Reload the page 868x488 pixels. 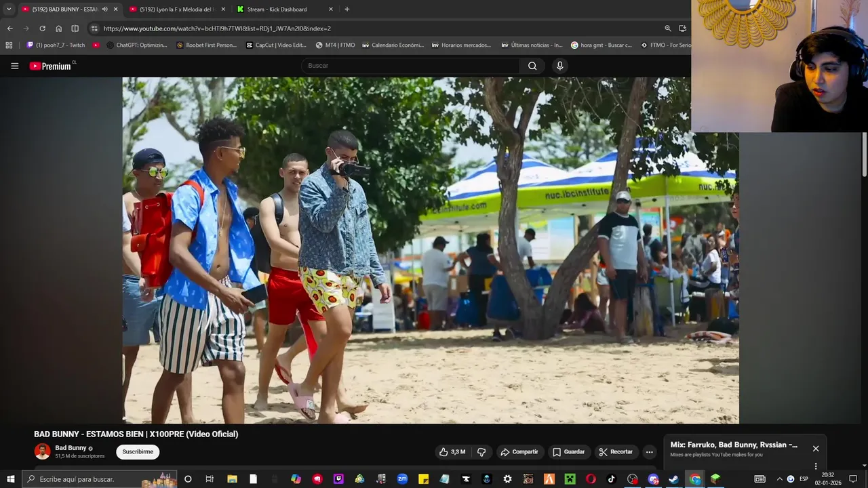pyautogui.click(x=42, y=28)
